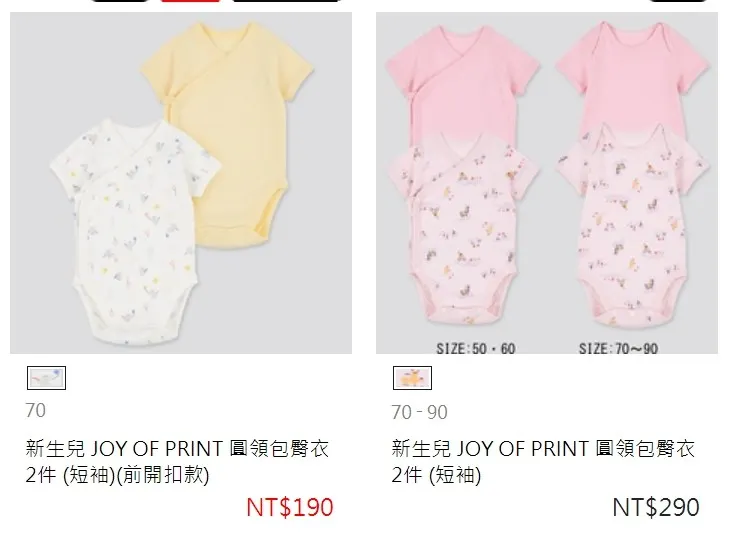
Task: Click the NT$290 price
Action: (x=656, y=507)
